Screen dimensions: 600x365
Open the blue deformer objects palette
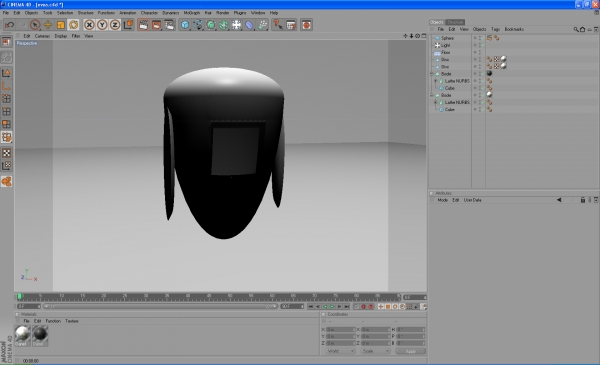[249, 25]
